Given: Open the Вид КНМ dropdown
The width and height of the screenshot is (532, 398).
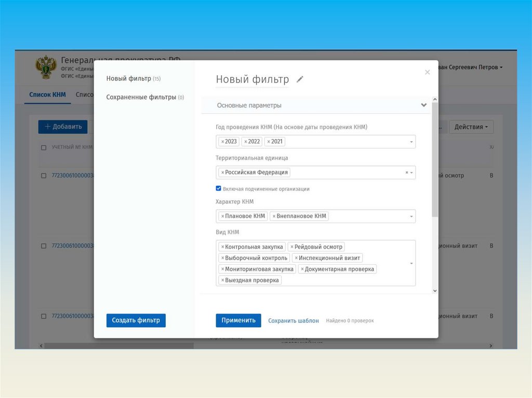Looking at the screenshot, I should click(411, 264).
